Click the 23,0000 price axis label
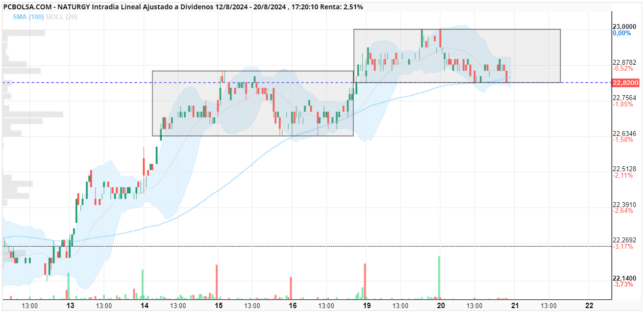The image size is (644, 313). tap(624, 26)
